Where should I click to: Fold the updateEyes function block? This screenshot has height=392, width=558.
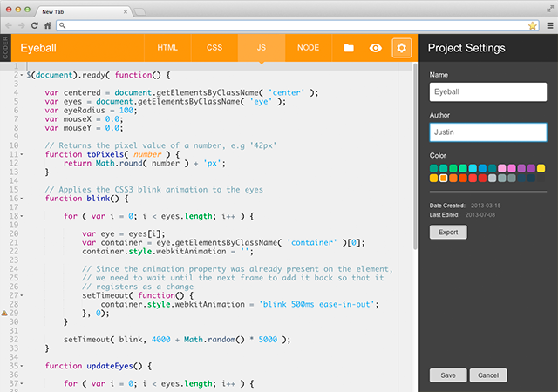point(21,365)
